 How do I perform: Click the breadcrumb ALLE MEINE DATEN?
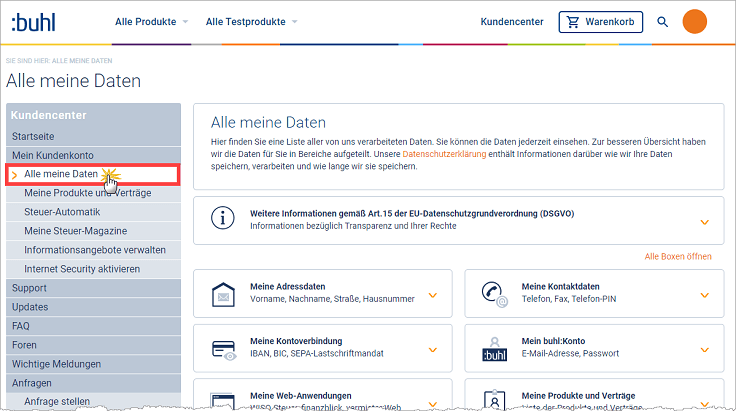(x=82, y=61)
